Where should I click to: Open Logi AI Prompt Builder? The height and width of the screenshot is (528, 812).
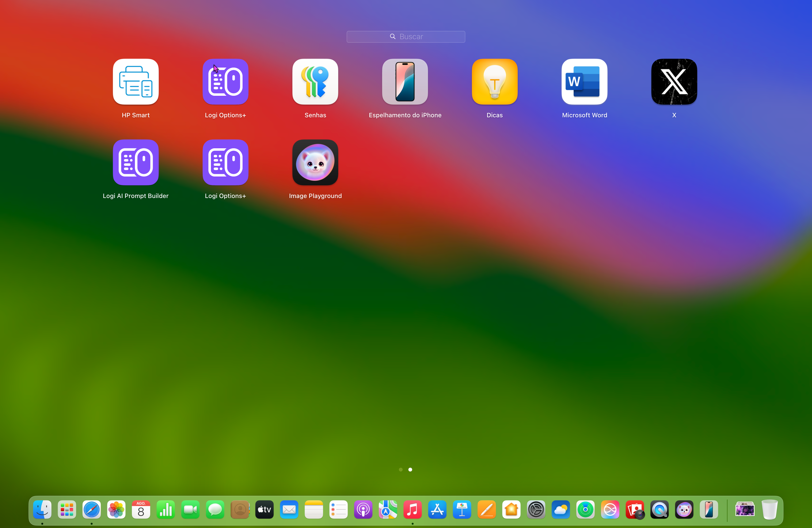(x=135, y=162)
